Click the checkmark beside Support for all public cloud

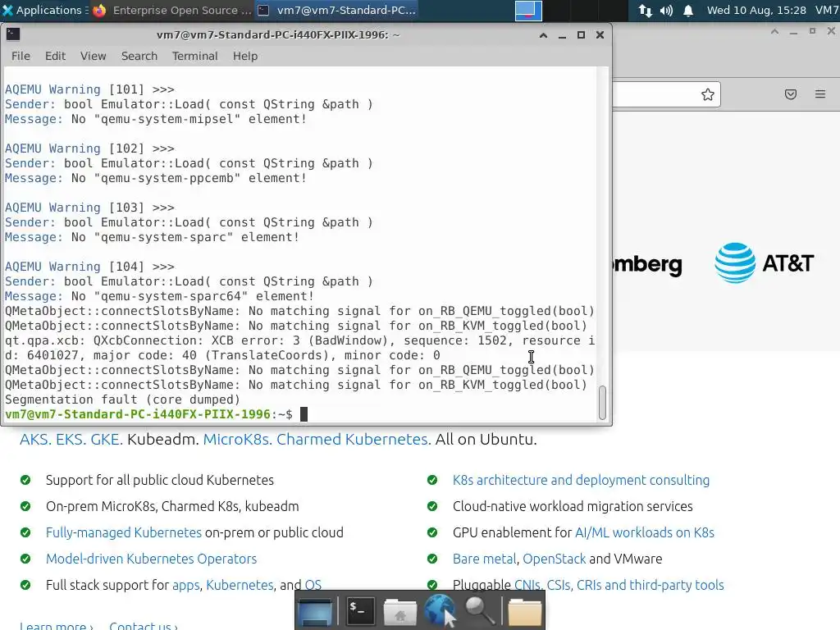pyautogui.click(x=25, y=480)
